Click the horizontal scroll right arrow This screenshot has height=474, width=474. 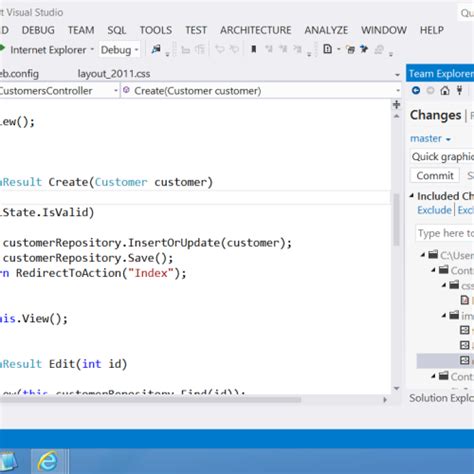(385, 399)
